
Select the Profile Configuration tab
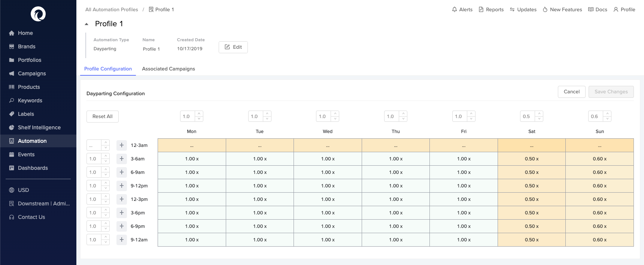[108, 69]
